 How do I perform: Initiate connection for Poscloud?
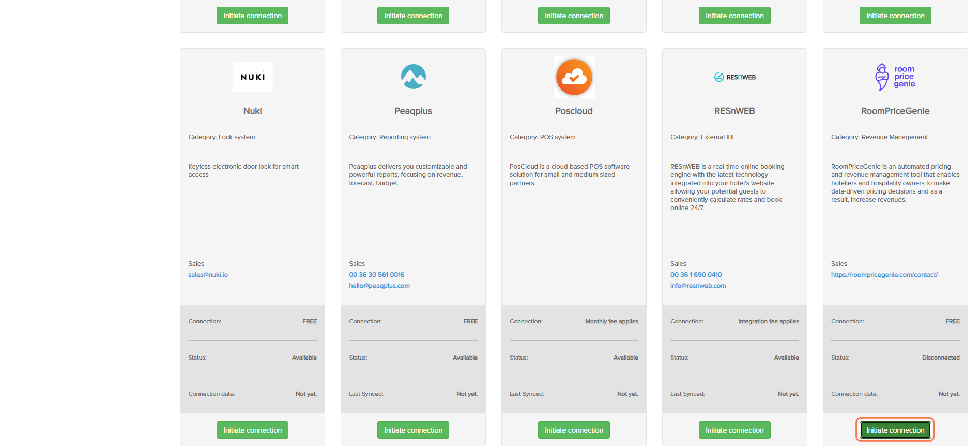(574, 430)
